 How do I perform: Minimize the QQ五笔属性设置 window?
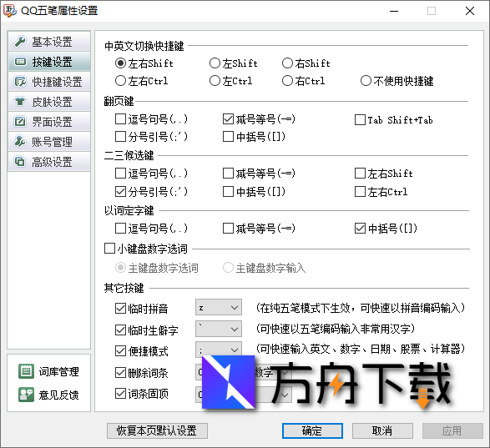(x=394, y=11)
